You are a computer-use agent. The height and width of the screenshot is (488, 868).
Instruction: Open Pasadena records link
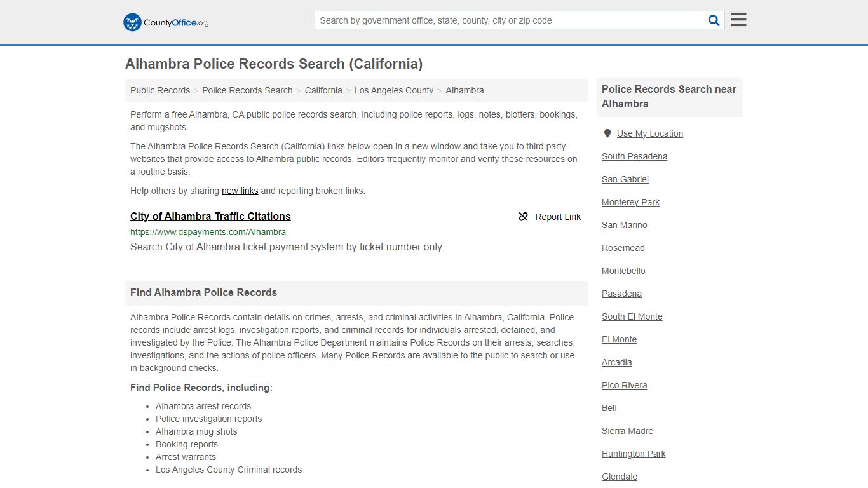coord(622,294)
